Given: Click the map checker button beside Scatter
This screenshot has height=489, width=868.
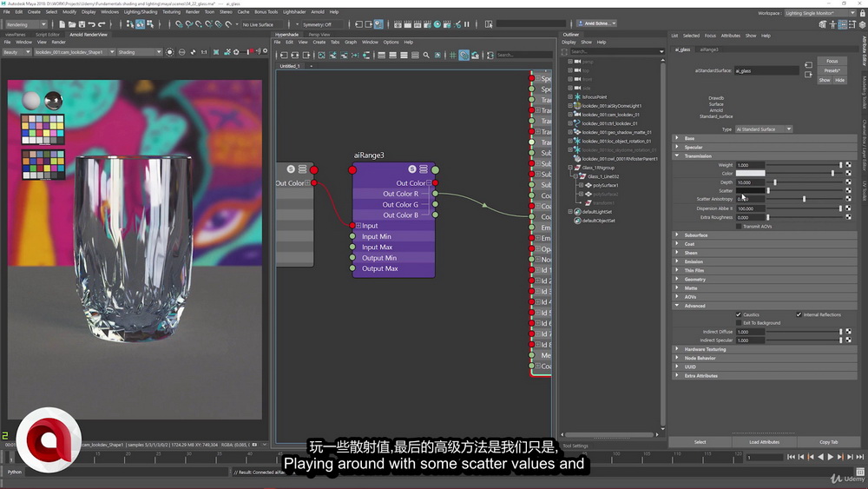Looking at the screenshot, I should (848, 190).
